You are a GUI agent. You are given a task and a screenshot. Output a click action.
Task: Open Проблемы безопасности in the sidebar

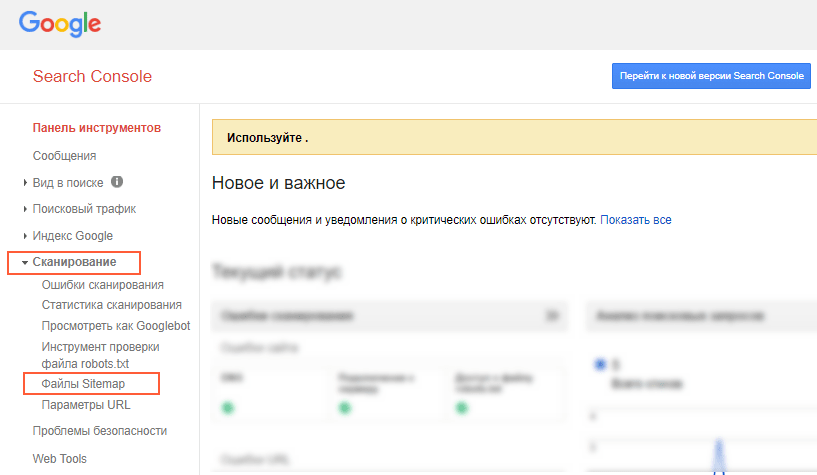(100, 431)
